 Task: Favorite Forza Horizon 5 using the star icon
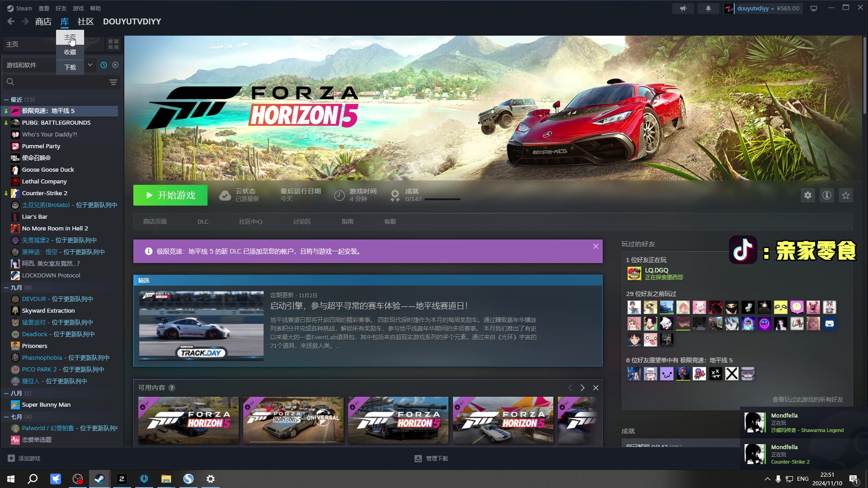point(846,195)
